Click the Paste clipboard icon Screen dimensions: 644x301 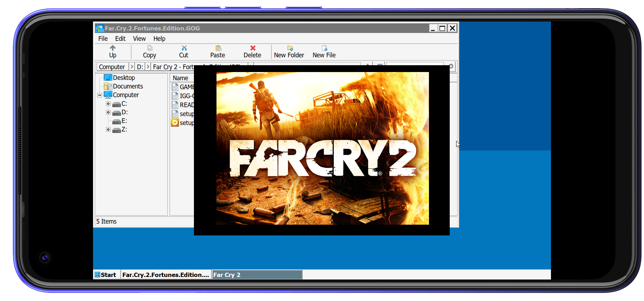point(218,48)
